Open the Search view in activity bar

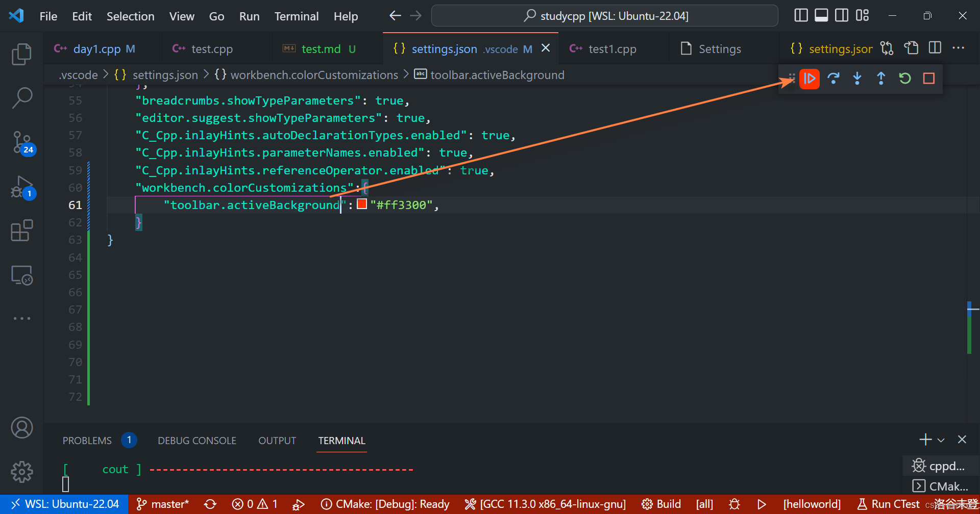coord(21,98)
